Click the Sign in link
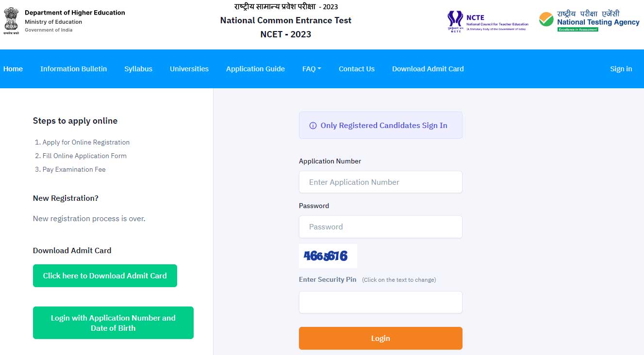The width and height of the screenshot is (644, 355). (x=621, y=69)
